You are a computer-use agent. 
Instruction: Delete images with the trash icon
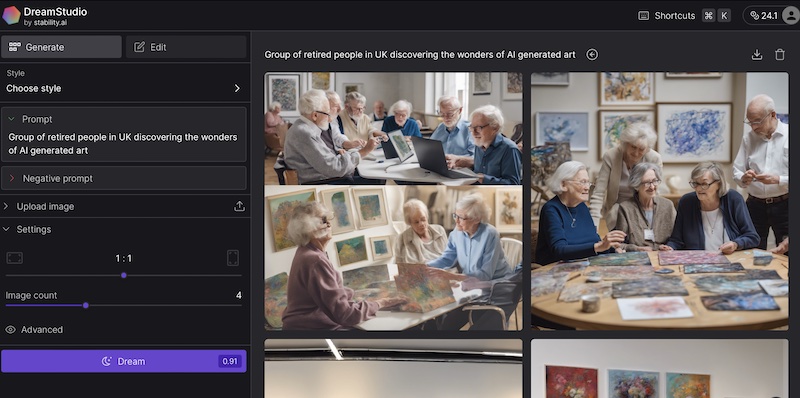click(x=780, y=55)
